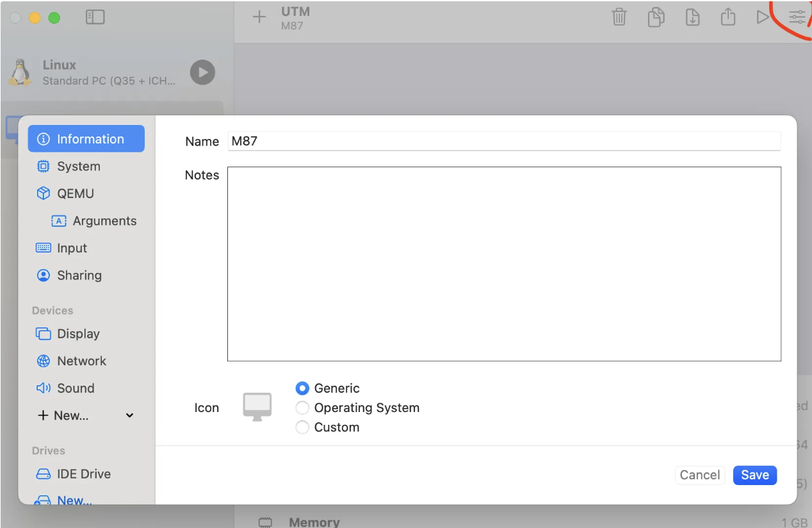The image size is (812, 528).
Task: Click the yellow minimize window button
Action: (x=35, y=18)
